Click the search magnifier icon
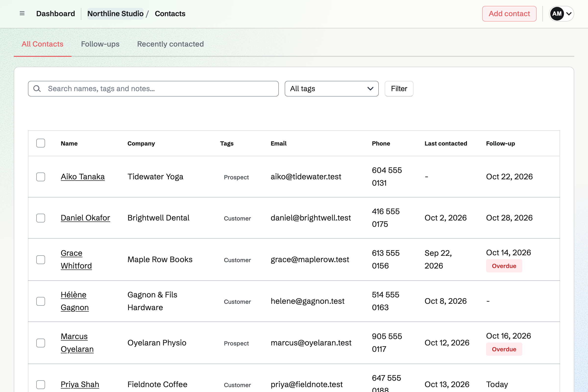588x392 pixels. (x=37, y=88)
